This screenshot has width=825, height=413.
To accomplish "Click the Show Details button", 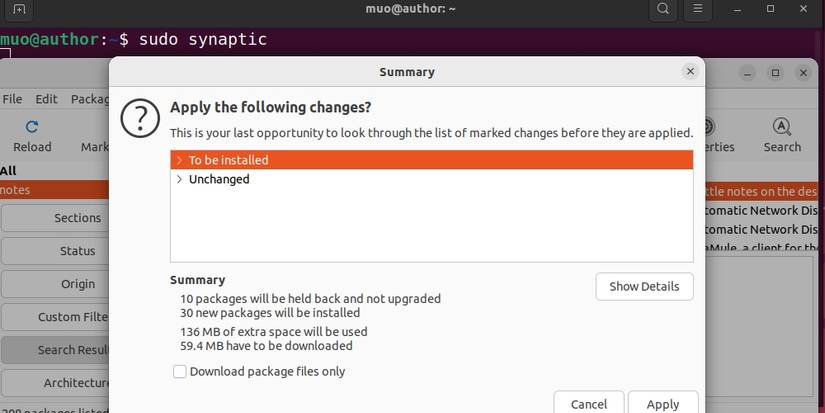I will [644, 286].
